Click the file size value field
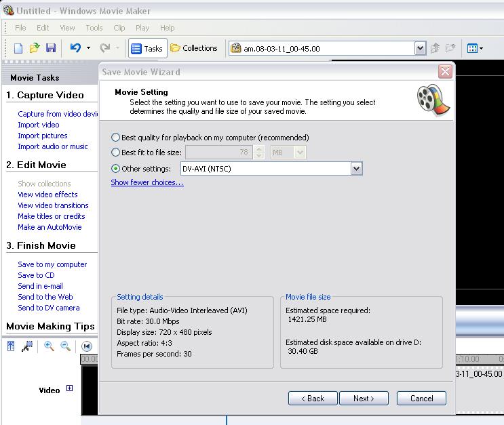Viewport: 504px width, 425px height. click(x=219, y=152)
